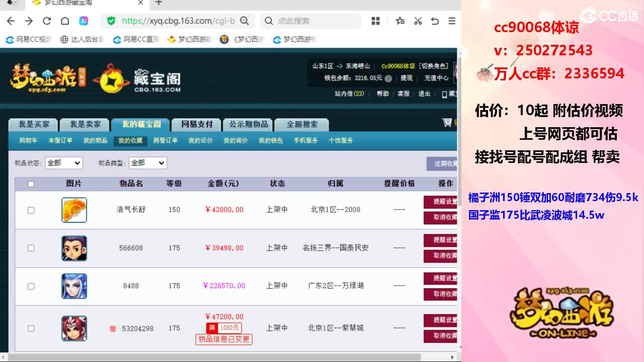This screenshot has height=362, width=644.
Task: Click the character thumbnail for item 53204298
Action: [x=74, y=328]
